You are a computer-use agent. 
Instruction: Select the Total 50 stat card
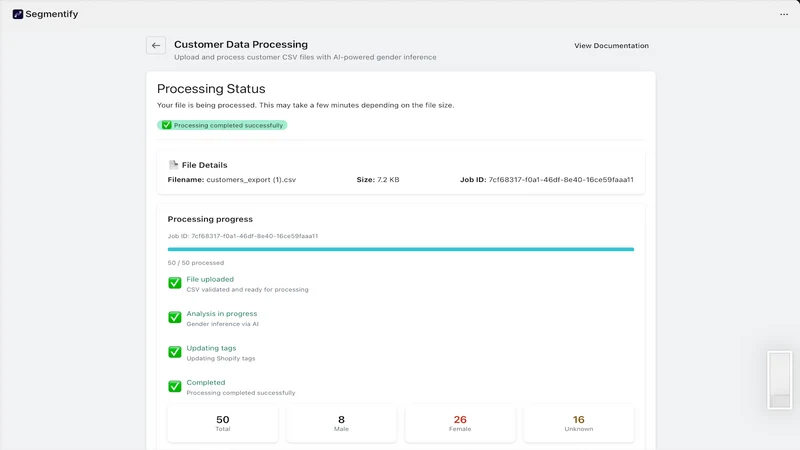(x=222, y=423)
